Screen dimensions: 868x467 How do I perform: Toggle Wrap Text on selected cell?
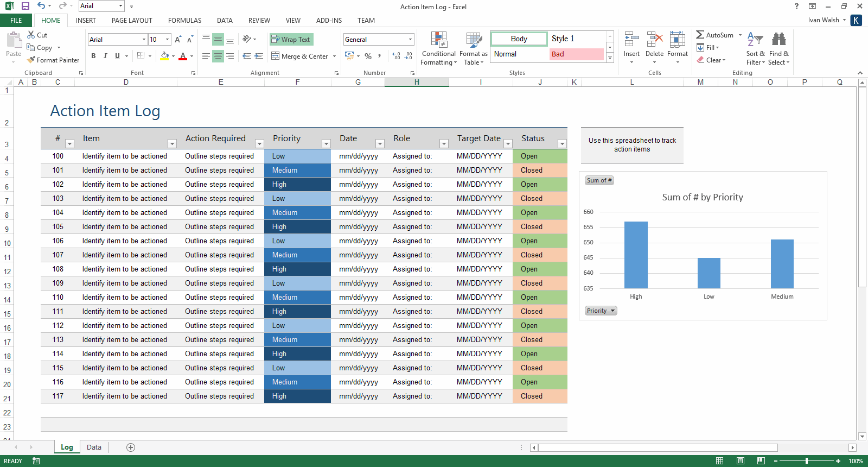point(291,40)
